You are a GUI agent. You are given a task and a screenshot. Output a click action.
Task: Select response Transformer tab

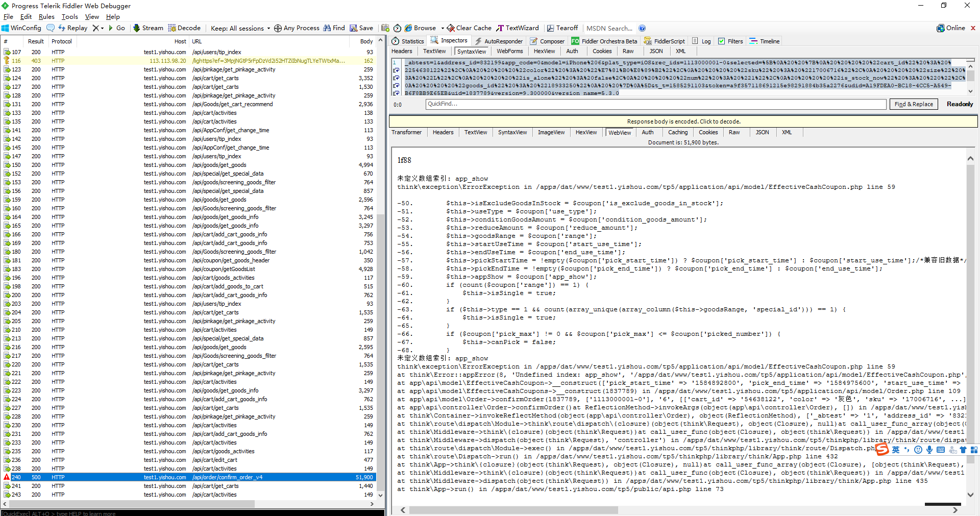[407, 132]
